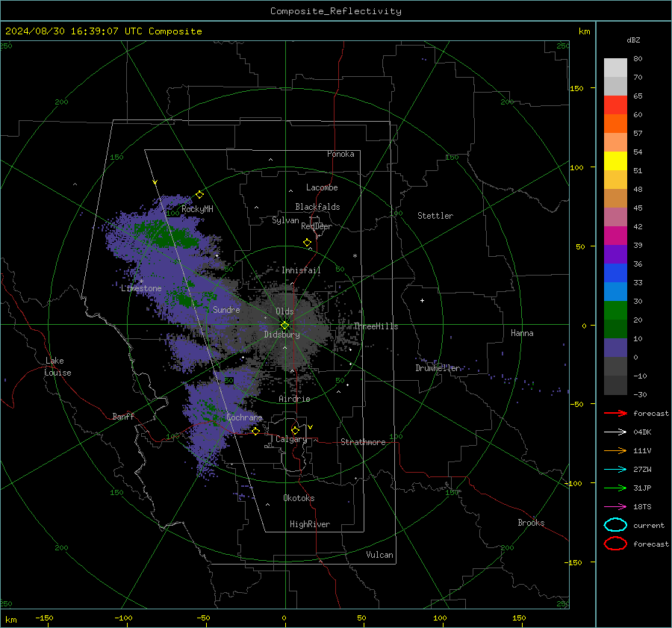The height and width of the screenshot is (628, 672).
Task: Click the ThreeHills town label
Action: pos(376,326)
